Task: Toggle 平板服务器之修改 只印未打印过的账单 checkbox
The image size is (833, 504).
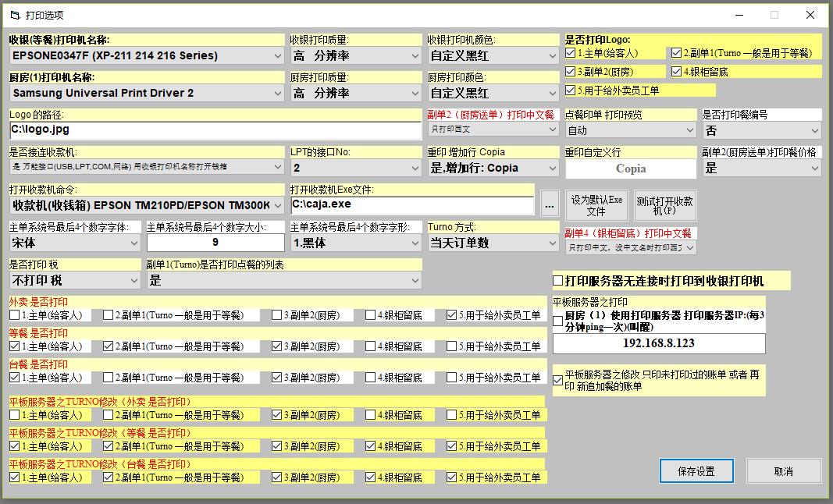Action: pyautogui.click(x=558, y=380)
